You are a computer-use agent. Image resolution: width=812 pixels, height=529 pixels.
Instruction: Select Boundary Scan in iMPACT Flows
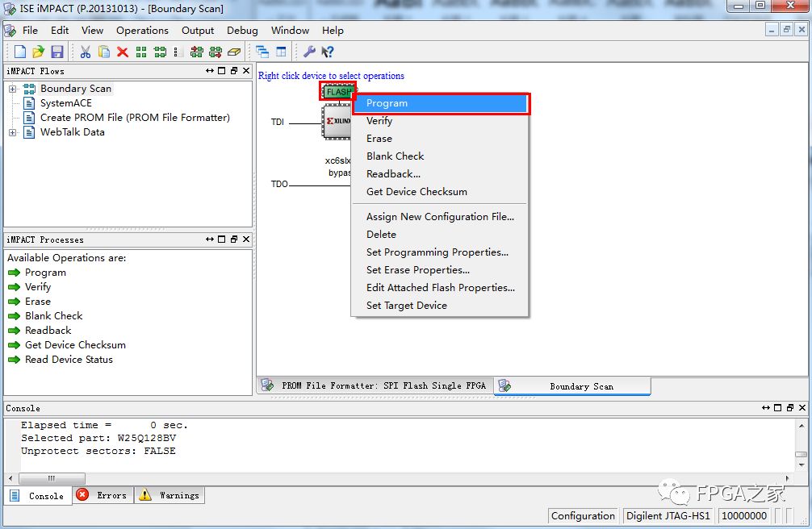pyautogui.click(x=76, y=89)
